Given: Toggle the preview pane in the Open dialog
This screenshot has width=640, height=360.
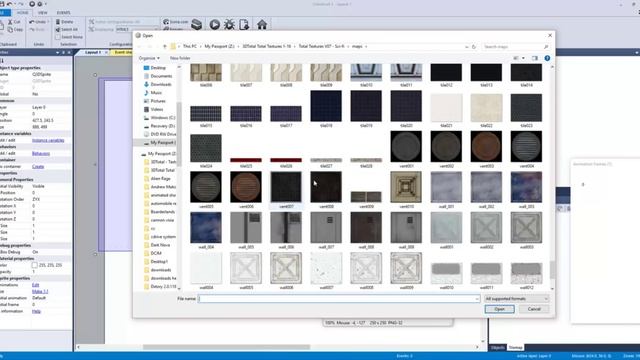Looking at the screenshot, I should 535,58.
